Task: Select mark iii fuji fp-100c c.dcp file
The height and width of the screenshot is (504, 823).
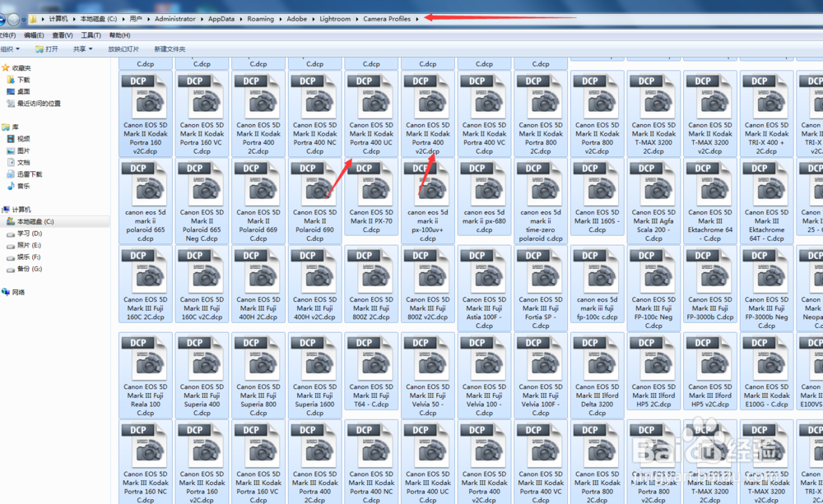Action: [597, 284]
